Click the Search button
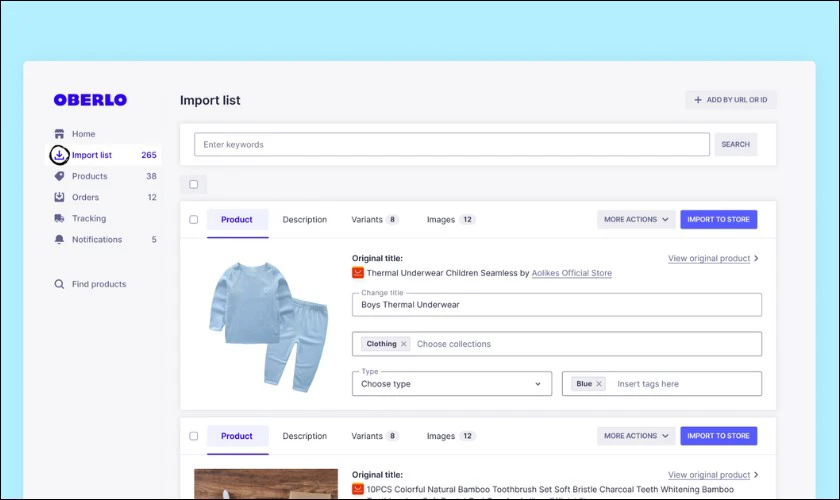This screenshot has width=840, height=500. point(736,144)
